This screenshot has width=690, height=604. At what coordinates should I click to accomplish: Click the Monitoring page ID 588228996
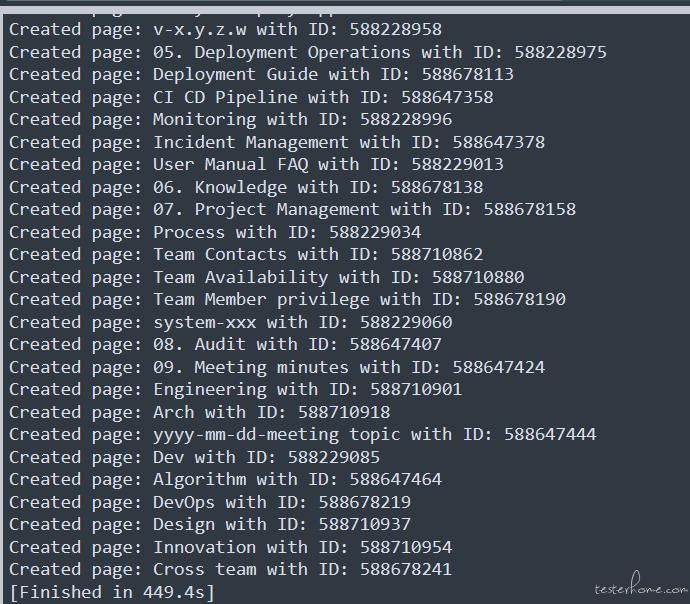[406, 119]
